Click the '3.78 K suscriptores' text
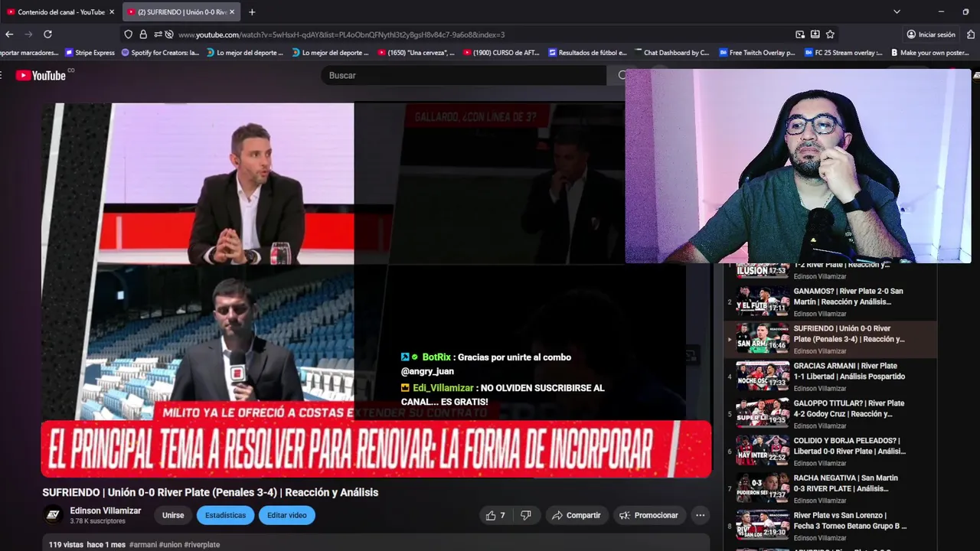Screen dimensions: 980x551 (97, 521)
